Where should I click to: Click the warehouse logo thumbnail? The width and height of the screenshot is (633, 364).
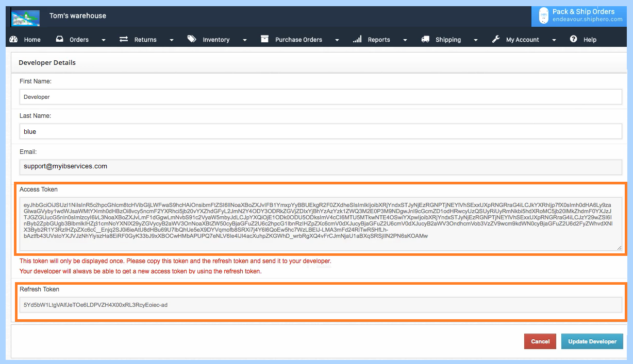coord(25,18)
